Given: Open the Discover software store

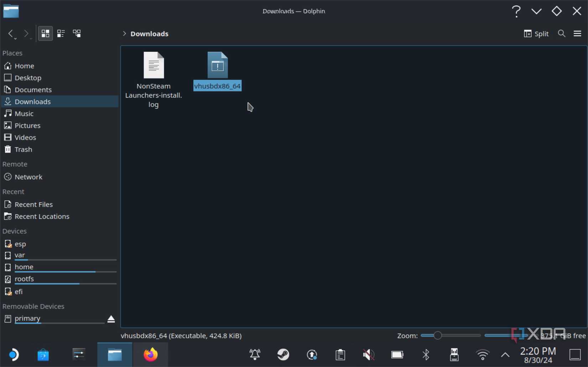Looking at the screenshot, I should 43,355.
